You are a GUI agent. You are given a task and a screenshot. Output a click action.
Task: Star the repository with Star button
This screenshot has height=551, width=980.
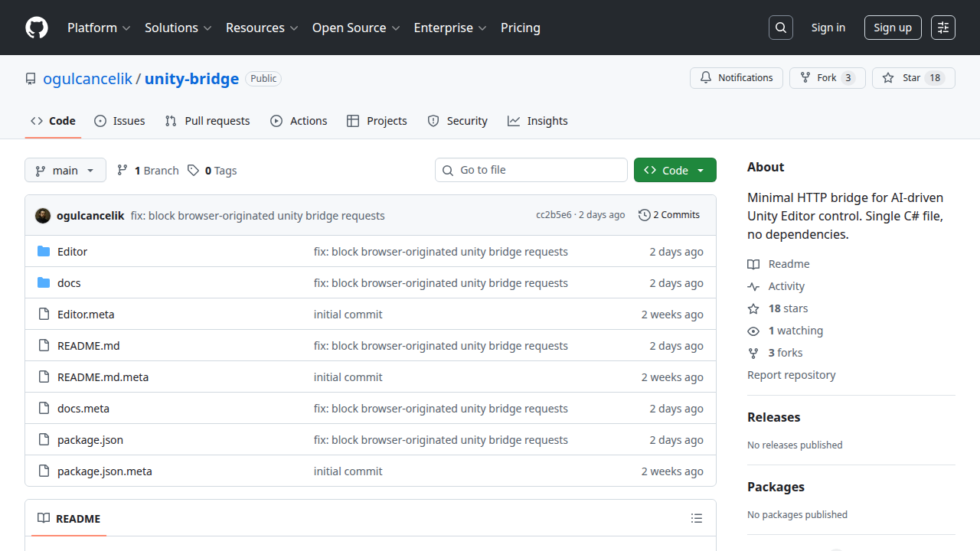click(x=913, y=78)
